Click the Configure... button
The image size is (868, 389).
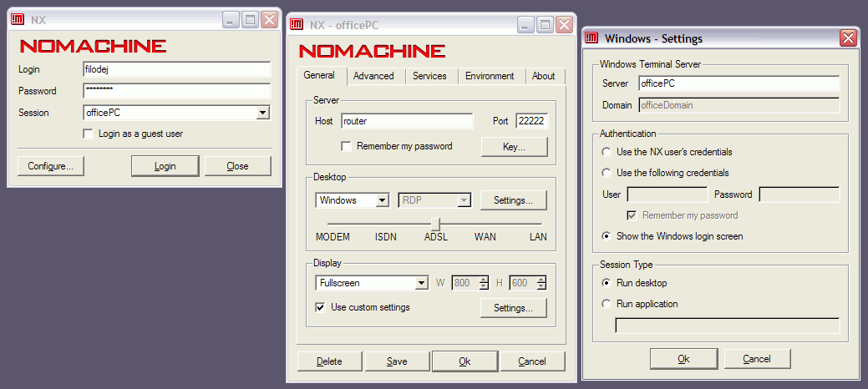pos(51,166)
